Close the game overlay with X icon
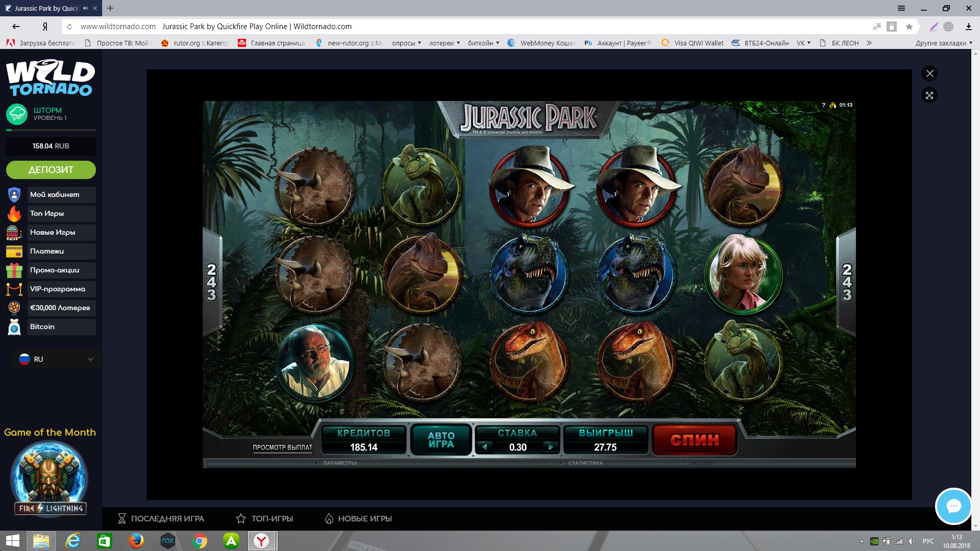 click(x=929, y=73)
